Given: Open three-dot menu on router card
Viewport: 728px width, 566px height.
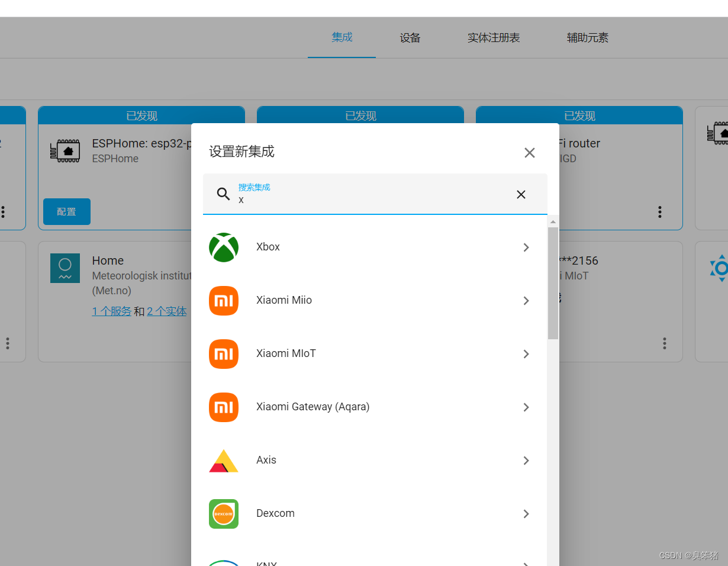Looking at the screenshot, I should pos(660,212).
